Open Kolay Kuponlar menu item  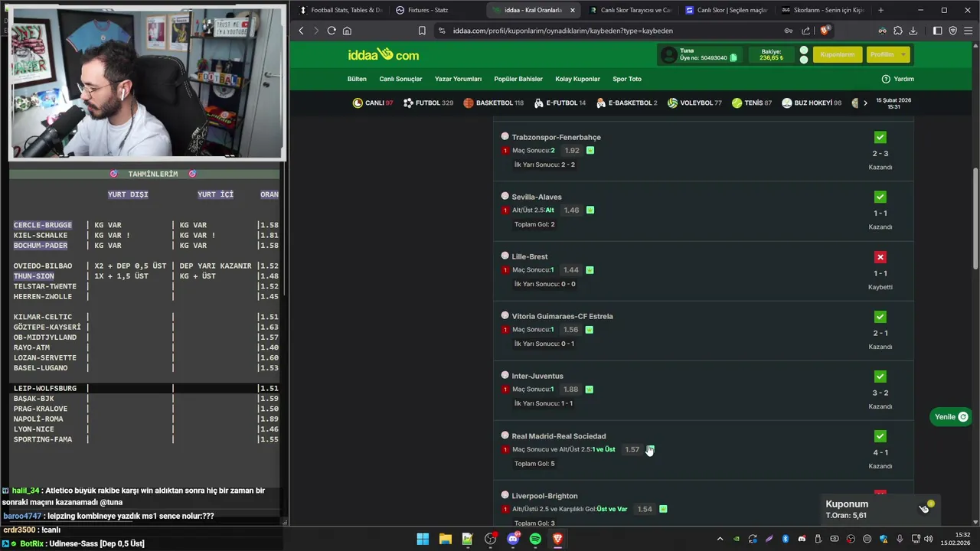pyautogui.click(x=578, y=79)
